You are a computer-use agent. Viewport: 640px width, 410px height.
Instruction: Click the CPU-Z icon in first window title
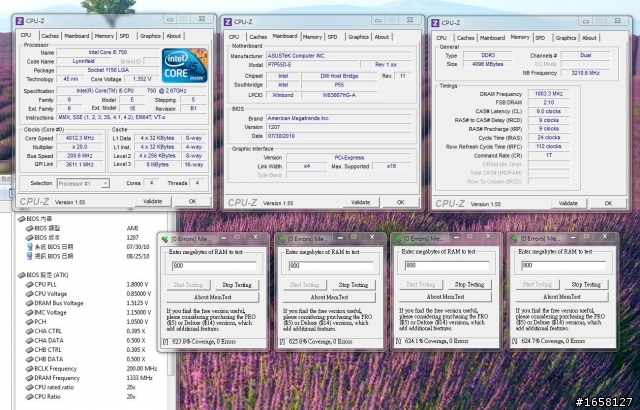click(x=19, y=20)
